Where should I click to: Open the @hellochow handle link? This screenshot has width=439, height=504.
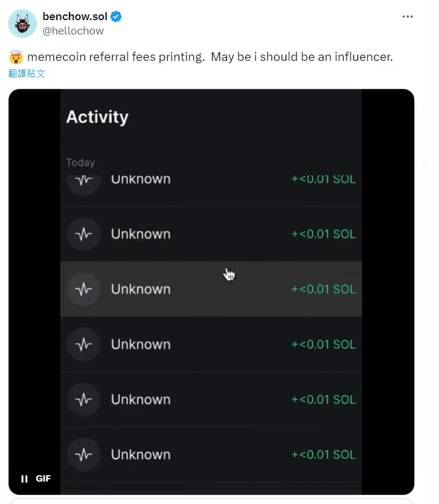tap(73, 30)
